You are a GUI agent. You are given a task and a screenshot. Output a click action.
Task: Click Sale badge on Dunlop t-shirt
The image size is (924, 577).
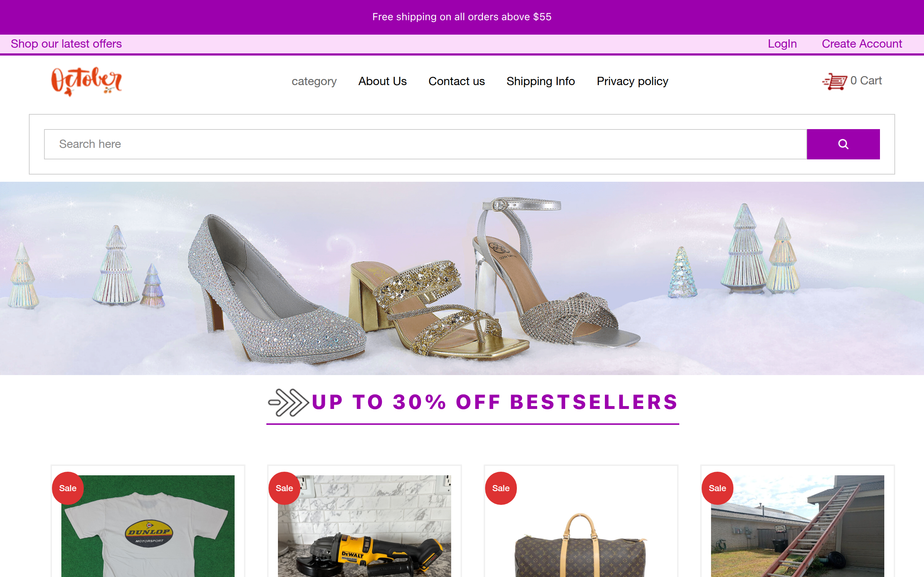coord(67,488)
